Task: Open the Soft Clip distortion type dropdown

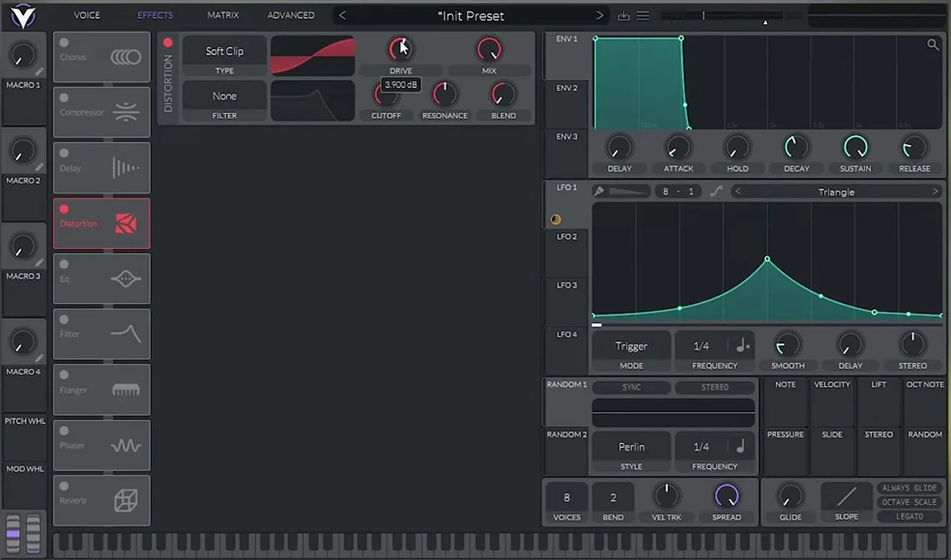Action: click(224, 51)
